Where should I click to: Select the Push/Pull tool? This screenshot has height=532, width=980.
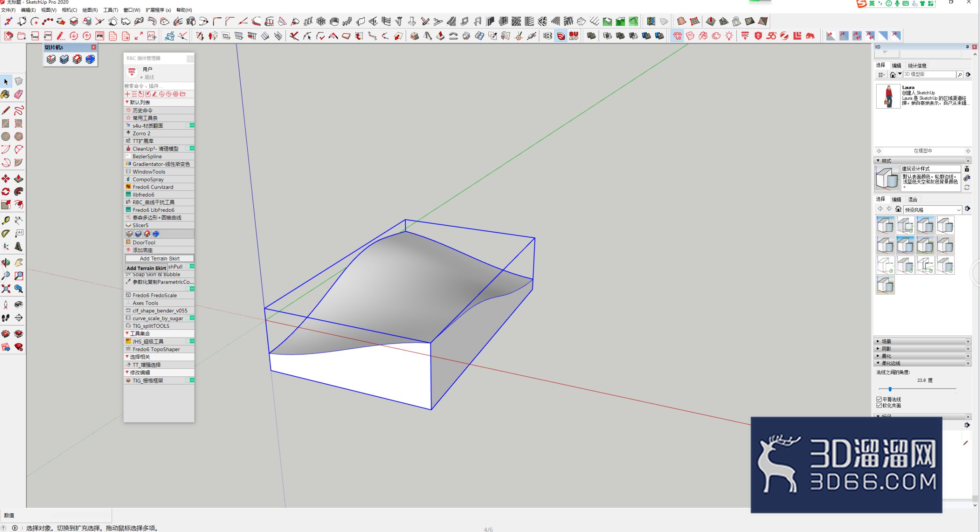(19, 179)
